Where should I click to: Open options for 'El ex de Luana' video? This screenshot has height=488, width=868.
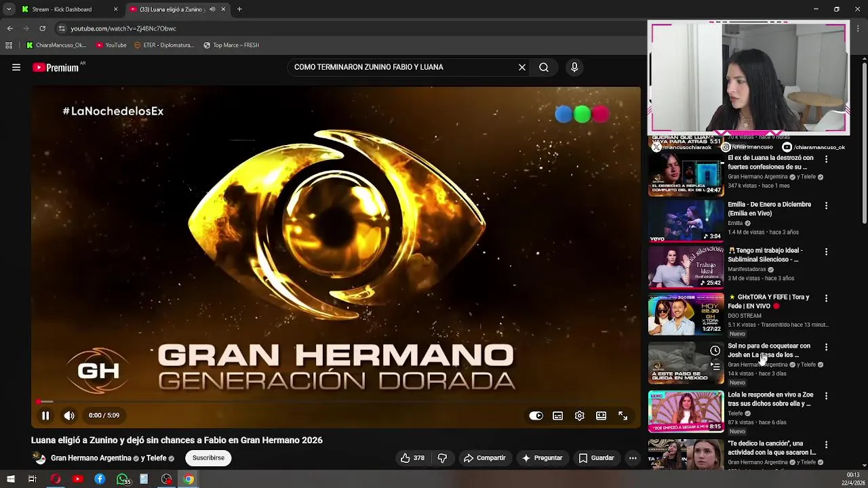click(x=826, y=159)
